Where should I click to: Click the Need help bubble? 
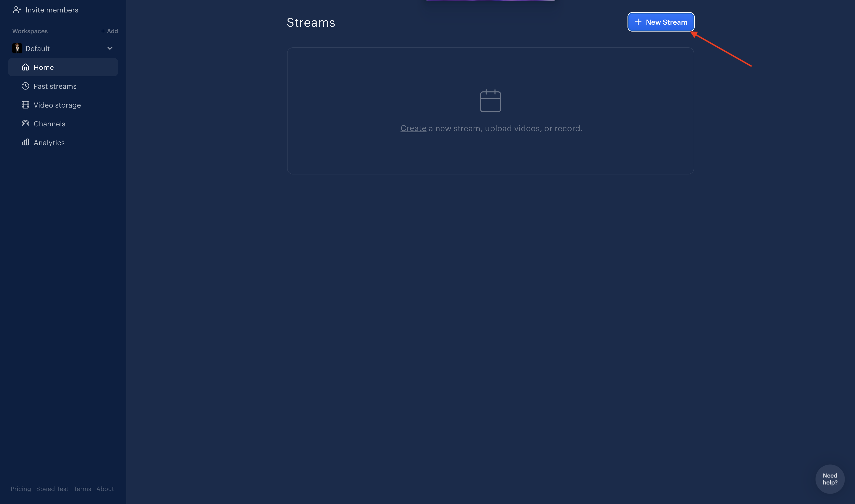[x=830, y=479]
